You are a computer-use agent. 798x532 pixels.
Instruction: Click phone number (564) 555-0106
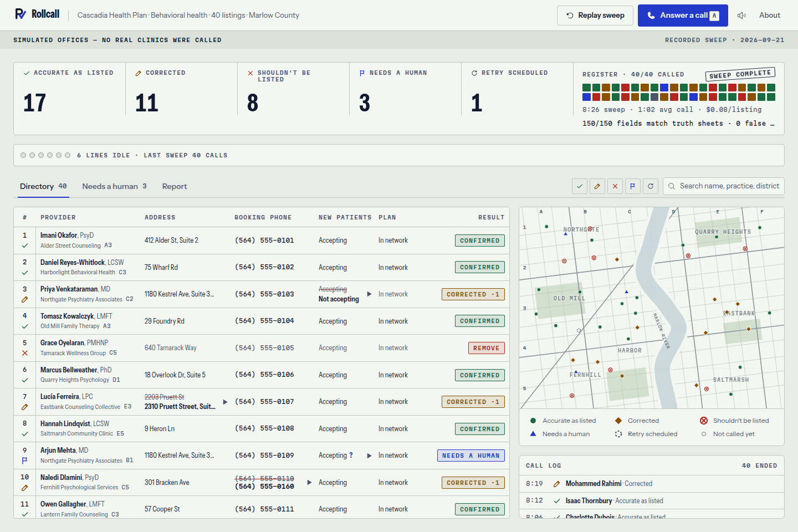pos(264,375)
